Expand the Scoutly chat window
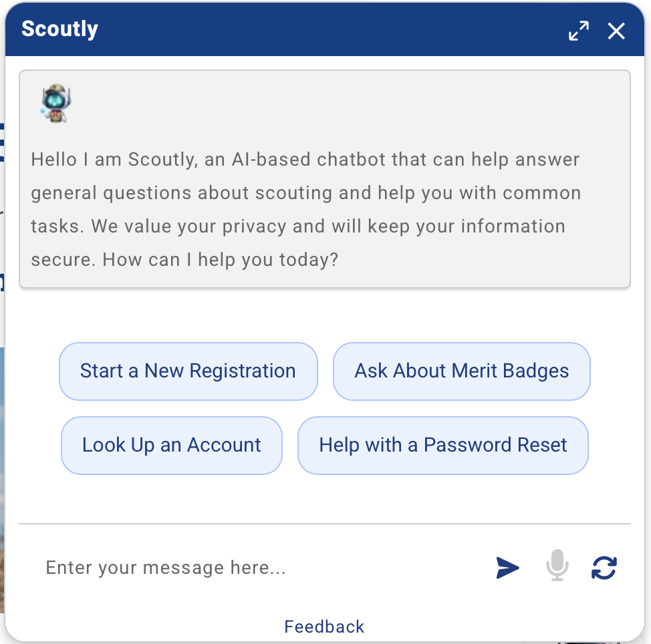The height and width of the screenshot is (644, 651). pos(579,31)
